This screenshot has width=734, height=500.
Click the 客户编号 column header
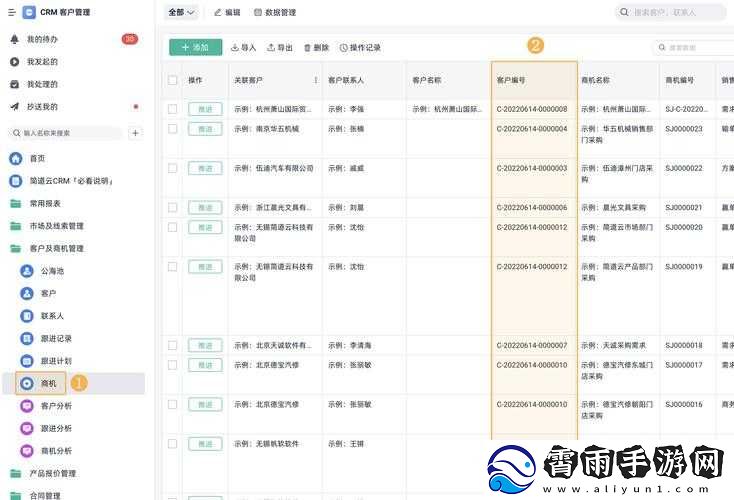coord(511,81)
